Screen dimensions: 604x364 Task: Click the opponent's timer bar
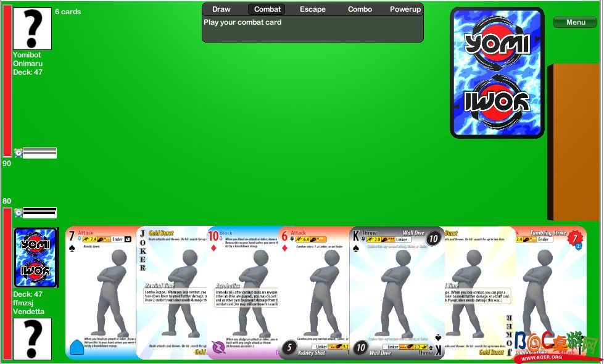39,153
